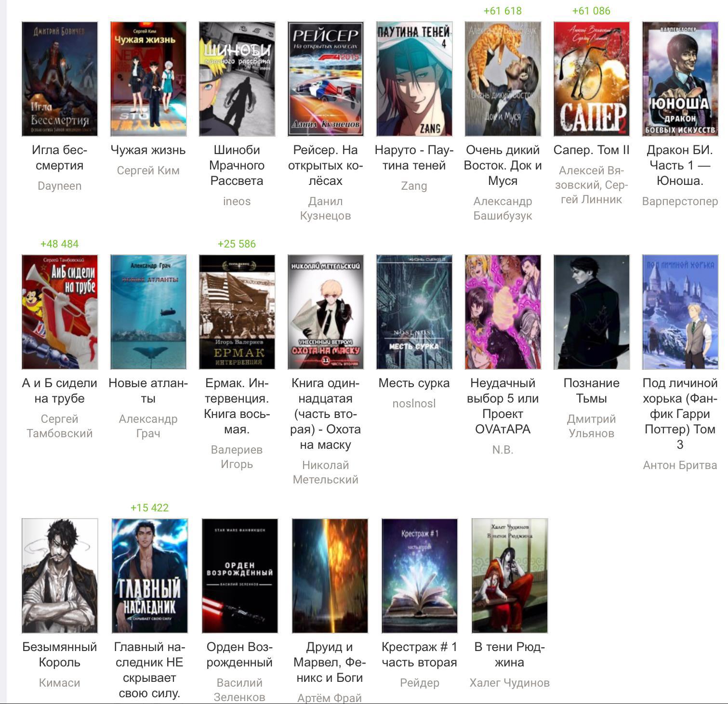
Task: Click the 'Новые атланты' underwater cover
Action: tap(148, 312)
